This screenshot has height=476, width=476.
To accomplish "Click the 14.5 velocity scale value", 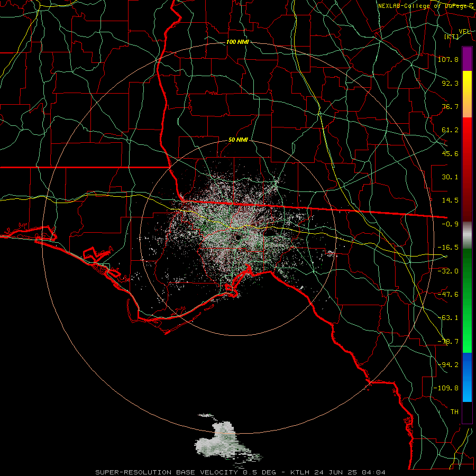I will (x=450, y=200).
